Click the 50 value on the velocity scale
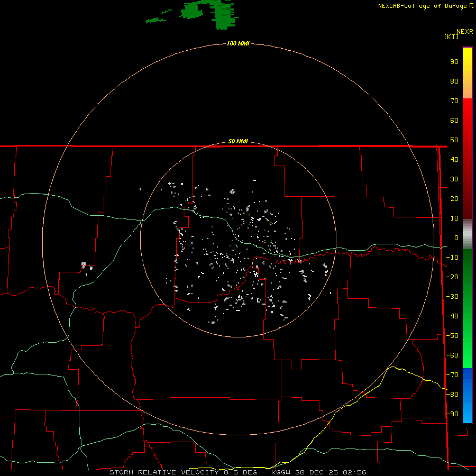 tap(454, 140)
